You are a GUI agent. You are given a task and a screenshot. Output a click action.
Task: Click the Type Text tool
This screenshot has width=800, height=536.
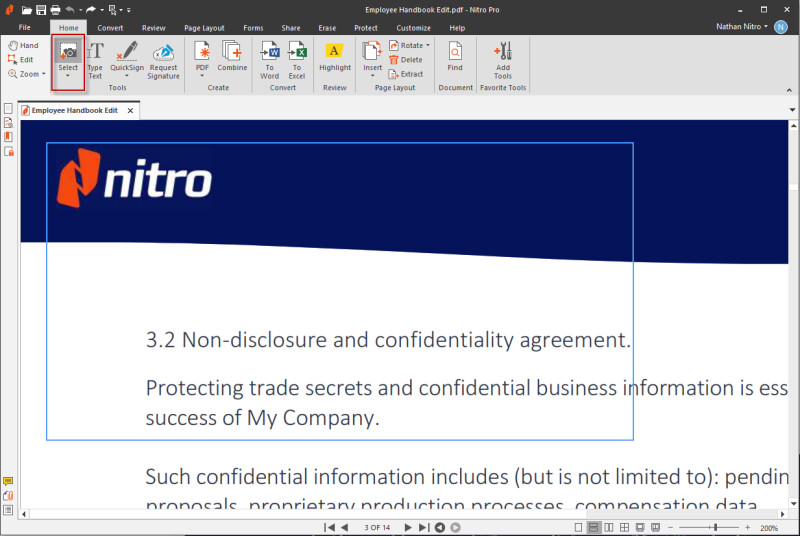tap(95, 59)
